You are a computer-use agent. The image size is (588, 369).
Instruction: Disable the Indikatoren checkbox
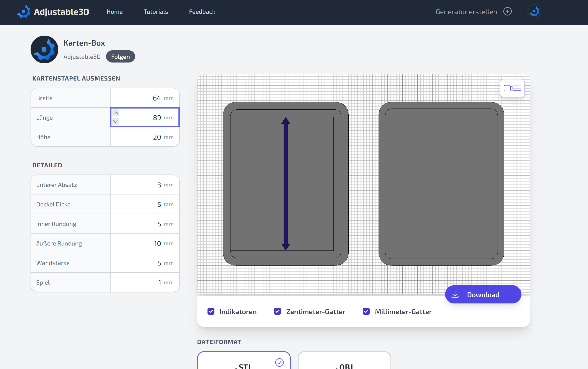coord(211,311)
